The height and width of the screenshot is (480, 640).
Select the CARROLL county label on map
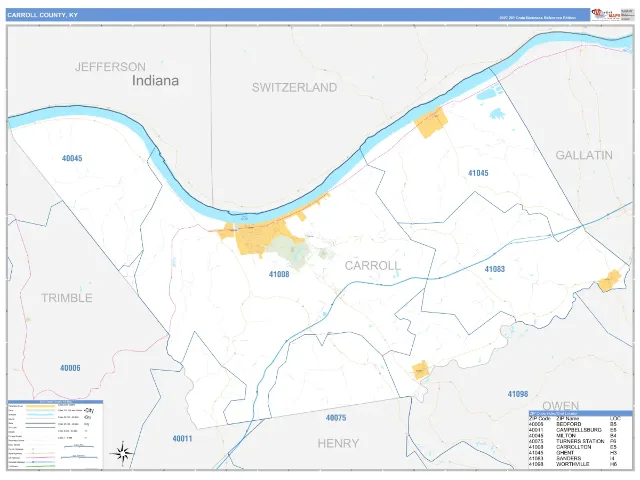pos(373,266)
